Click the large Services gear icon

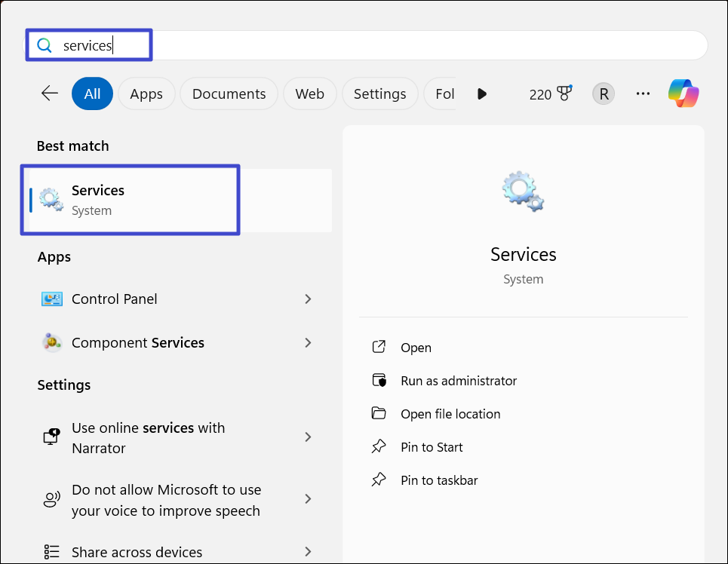click(x=523, y=192)
